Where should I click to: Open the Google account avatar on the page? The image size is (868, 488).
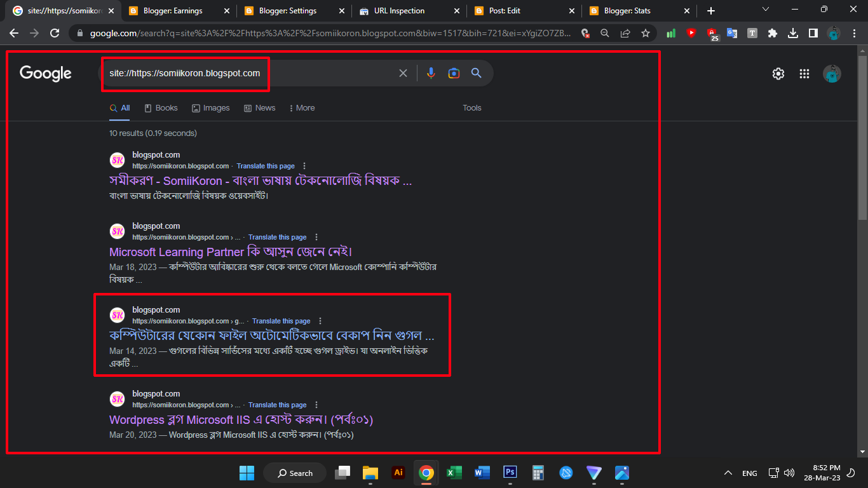(x=832, y=74)
